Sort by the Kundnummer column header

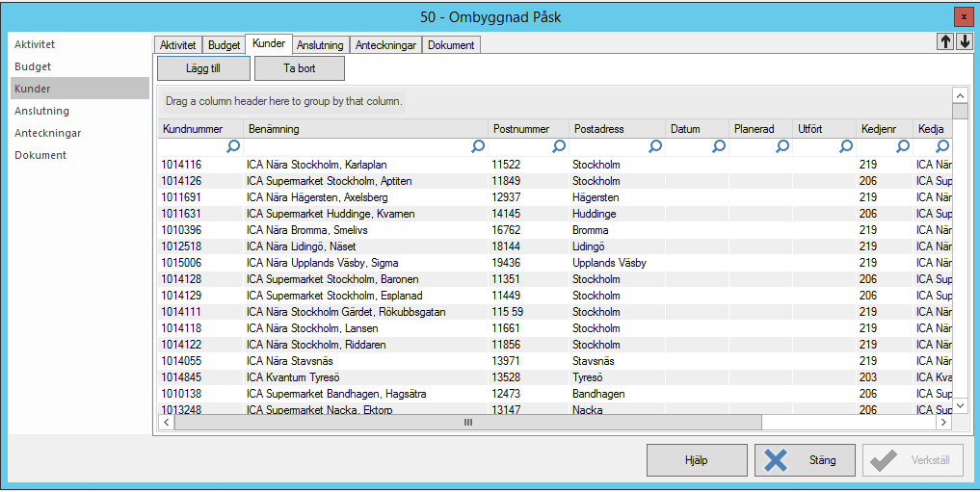(200, 129)
